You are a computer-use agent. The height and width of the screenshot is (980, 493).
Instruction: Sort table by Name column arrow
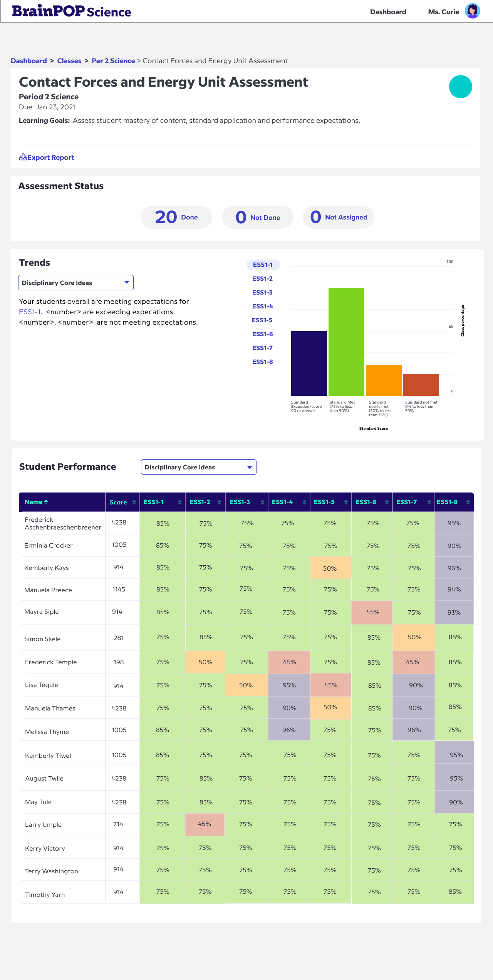46,502
